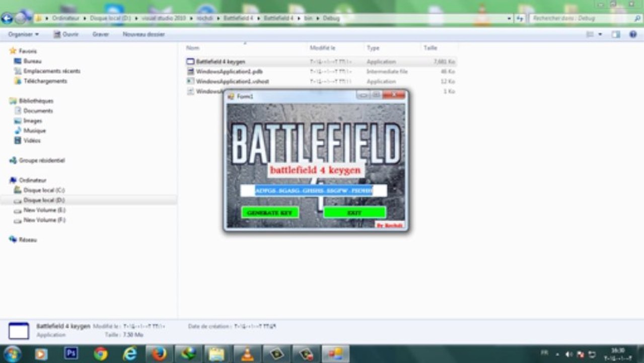The width and height of the screenshot is (644, 363).
Task: Open VLC media player from taskbar
Action: point(247,354)
